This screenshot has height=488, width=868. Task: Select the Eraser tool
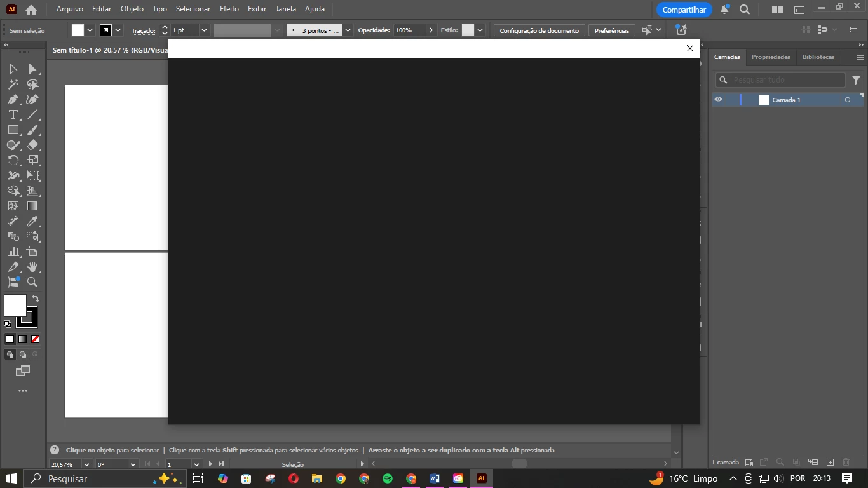click(x=33, y=145)
